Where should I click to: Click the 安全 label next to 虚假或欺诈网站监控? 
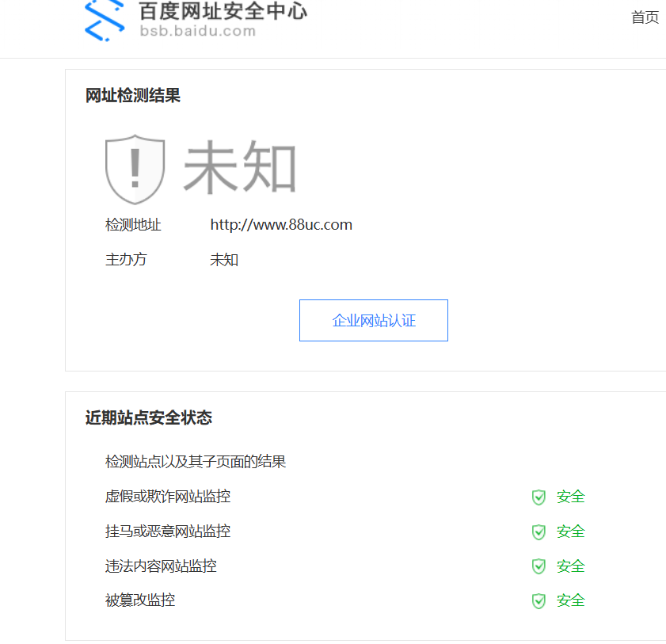pyautogui.click(x=569, y=497)
